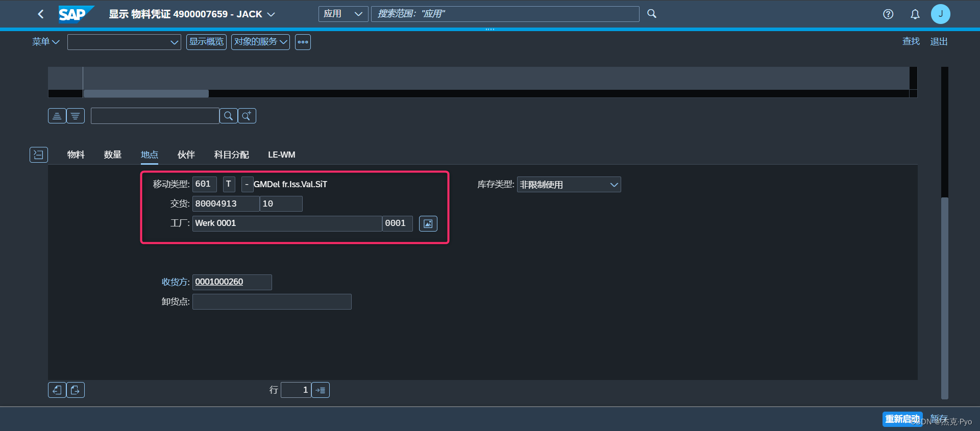This screenshot has height=431, width=980.
Task: Click the 卸货点 input field
Action: [272, 301]
